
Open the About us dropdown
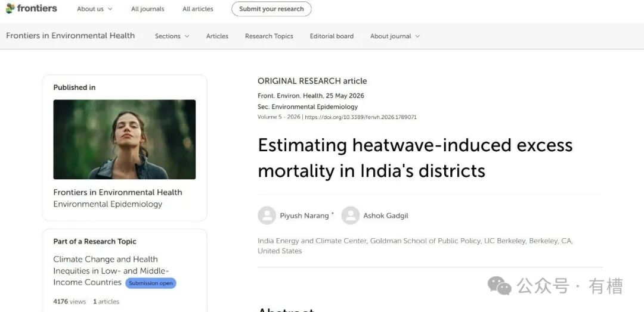point(94,9)
